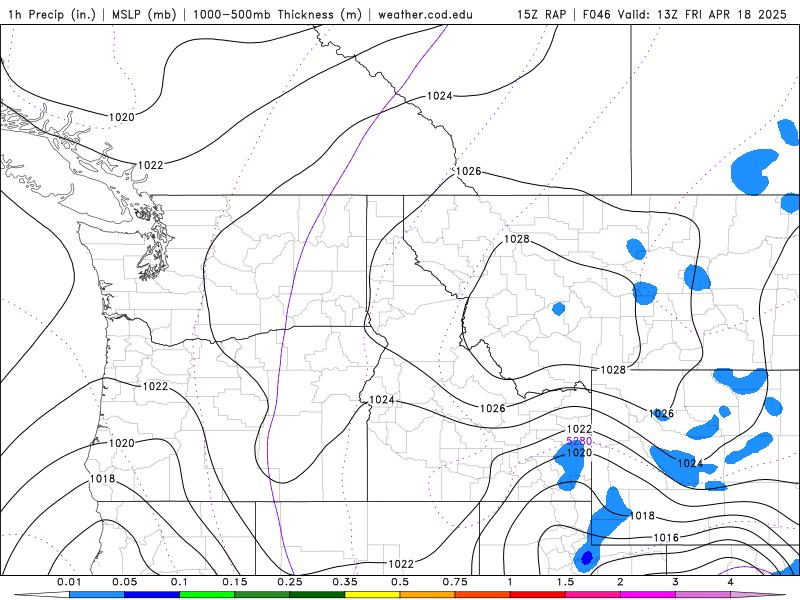Pick the magenta 2–3 legend swatch
This screenshot has height=600, width=800.
click(648, 595)
